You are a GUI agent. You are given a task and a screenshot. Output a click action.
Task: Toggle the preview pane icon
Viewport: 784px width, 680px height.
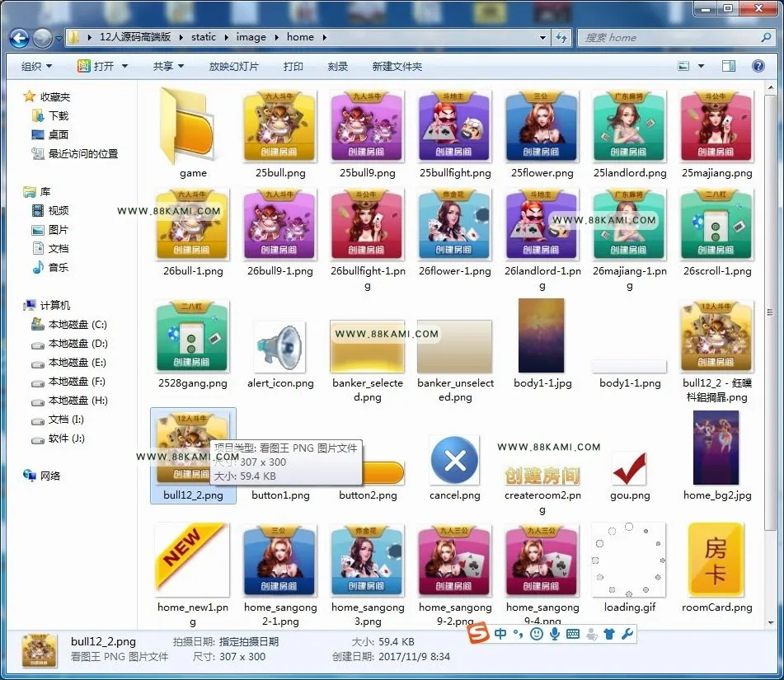(x=729, y=66)
